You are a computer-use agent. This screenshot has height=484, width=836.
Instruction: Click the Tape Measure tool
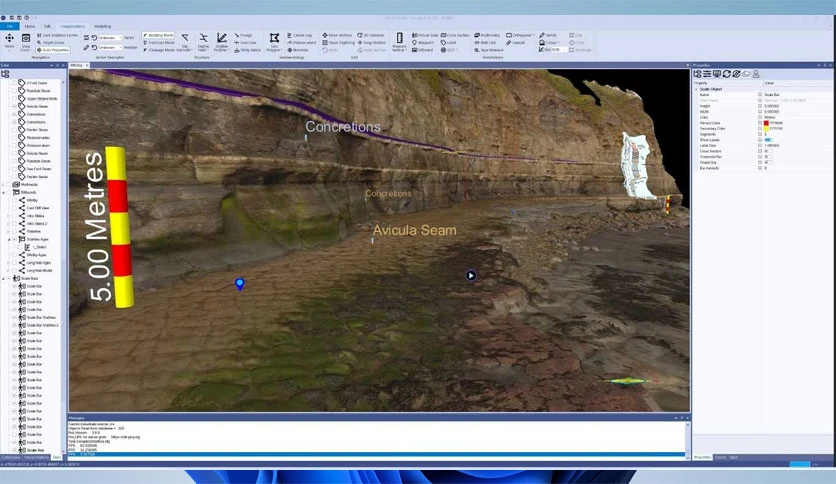point(489,50)
